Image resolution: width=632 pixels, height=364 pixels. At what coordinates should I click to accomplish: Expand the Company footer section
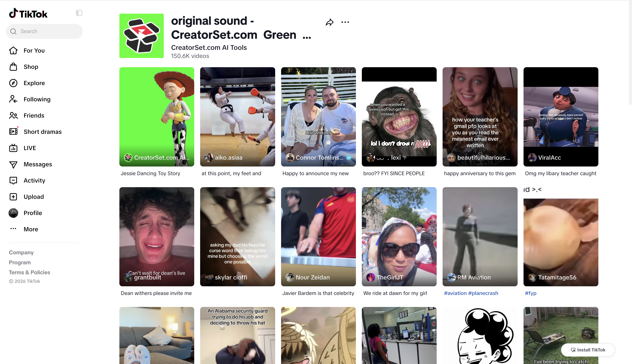point(21,253)
